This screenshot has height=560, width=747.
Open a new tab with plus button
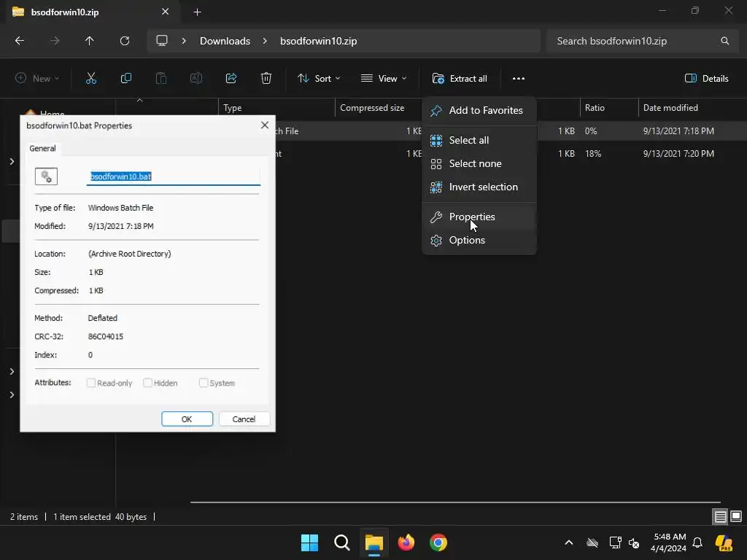point(197,12)
